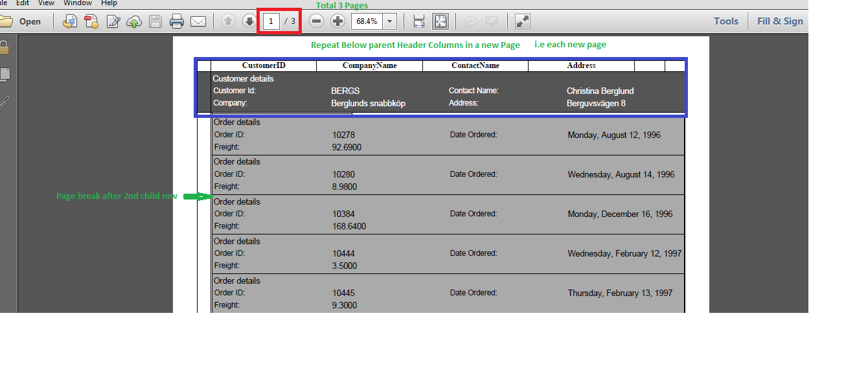Click order ID 10278
The width and height of the screenshot is (868, 366).
click(x=343, y=135)
